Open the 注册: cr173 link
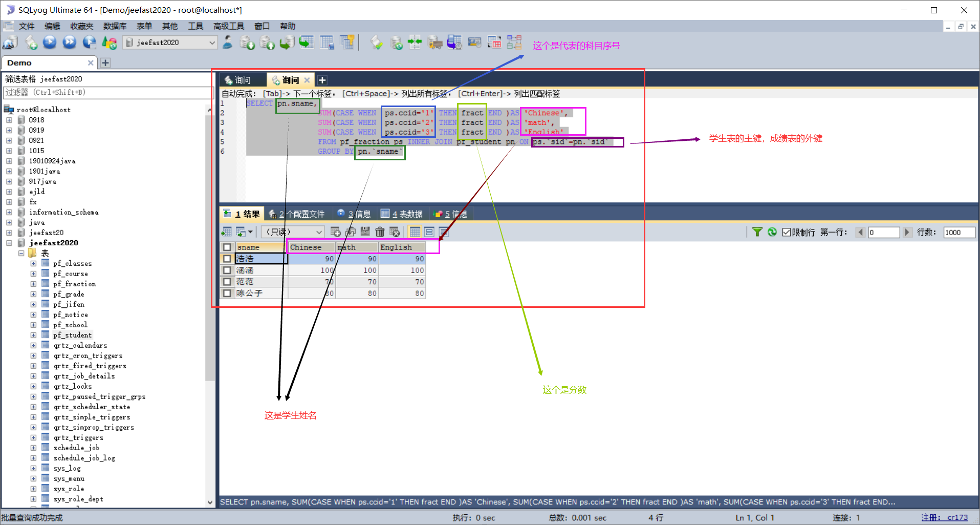 click(x=945, y=517)
